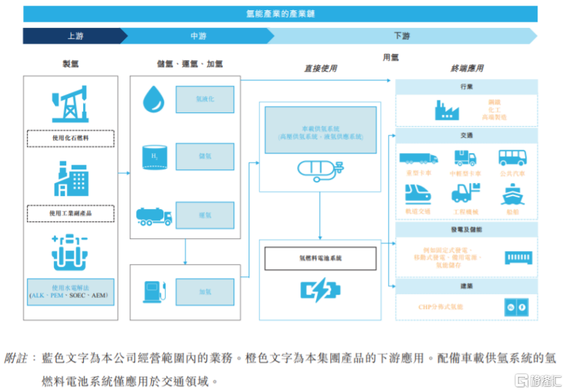This screenshot has width=566, height=392.
Task: Click the 建築 section header
Action: coord(467,287)
